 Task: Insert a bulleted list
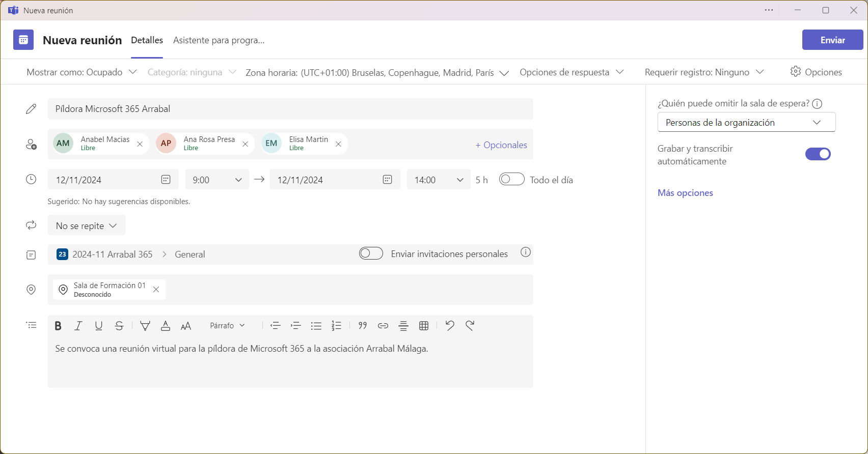316,326
